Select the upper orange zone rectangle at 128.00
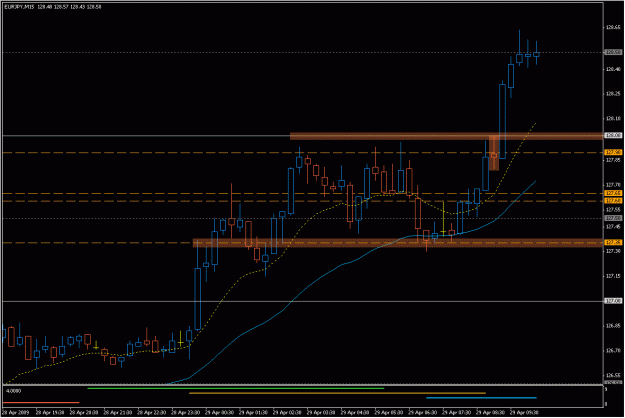Image resolution: width=625 pixels, height=418 pixels. click(446, 136)
